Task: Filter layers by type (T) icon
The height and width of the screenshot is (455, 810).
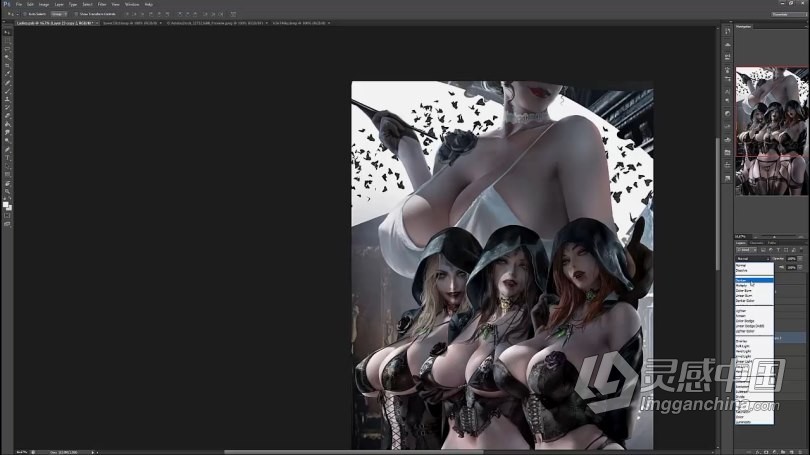Action: point(778,250)
